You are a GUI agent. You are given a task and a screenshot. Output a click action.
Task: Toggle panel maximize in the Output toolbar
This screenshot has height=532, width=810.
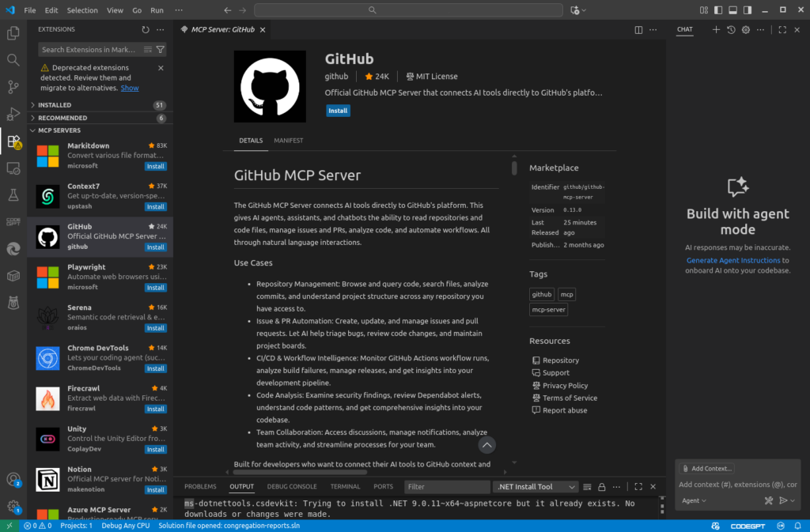[638, 486]
